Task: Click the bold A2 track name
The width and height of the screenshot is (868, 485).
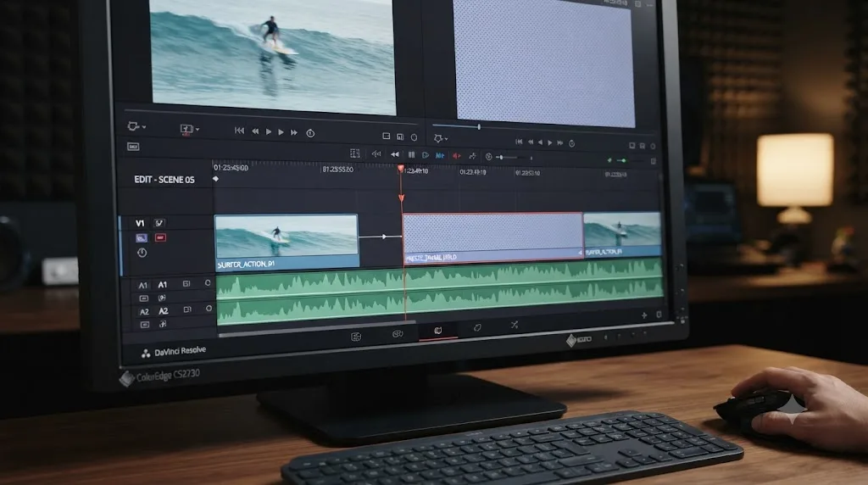Action: (164, 311)
